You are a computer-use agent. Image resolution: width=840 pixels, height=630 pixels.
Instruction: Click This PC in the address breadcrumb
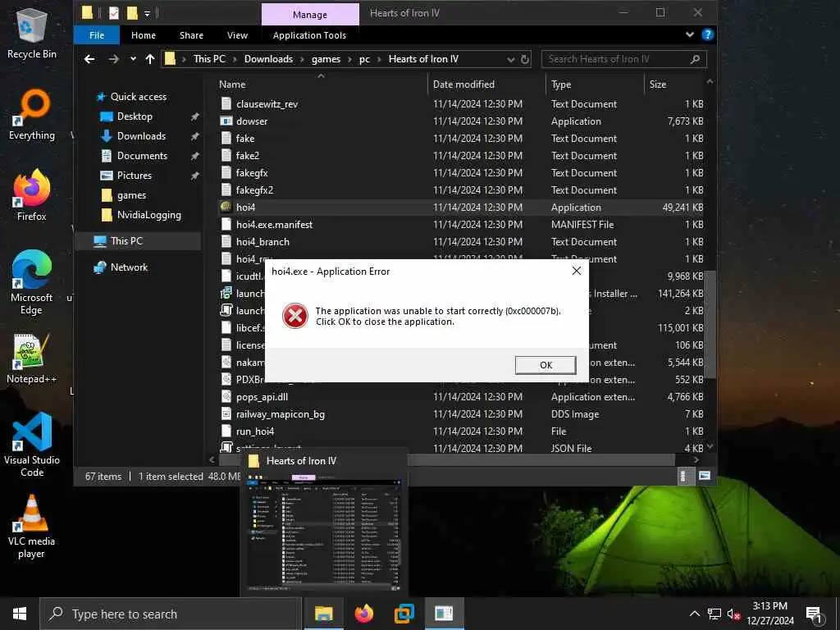point(209,59)
